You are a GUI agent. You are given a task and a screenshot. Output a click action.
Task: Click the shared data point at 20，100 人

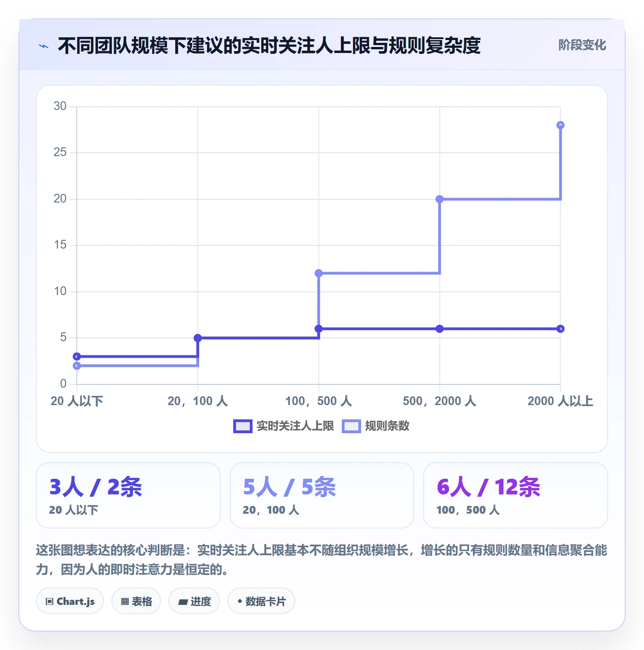click(198, 338)
